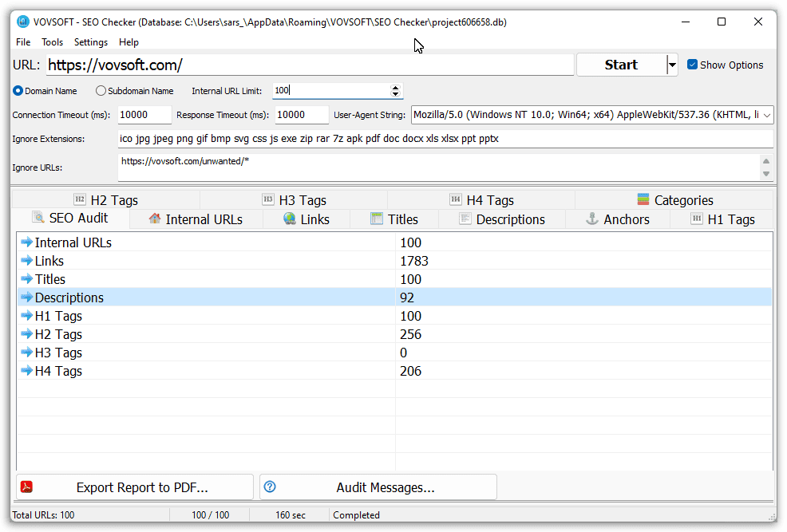This screenshot has width=787, height=532.
Task: Click the Anchors tab anchor icon
Action: [592, 219]
